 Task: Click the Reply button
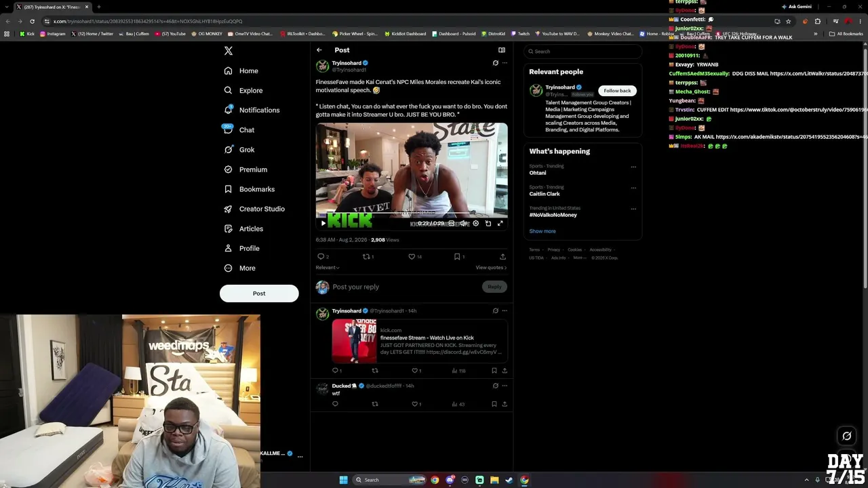(494, 287)
